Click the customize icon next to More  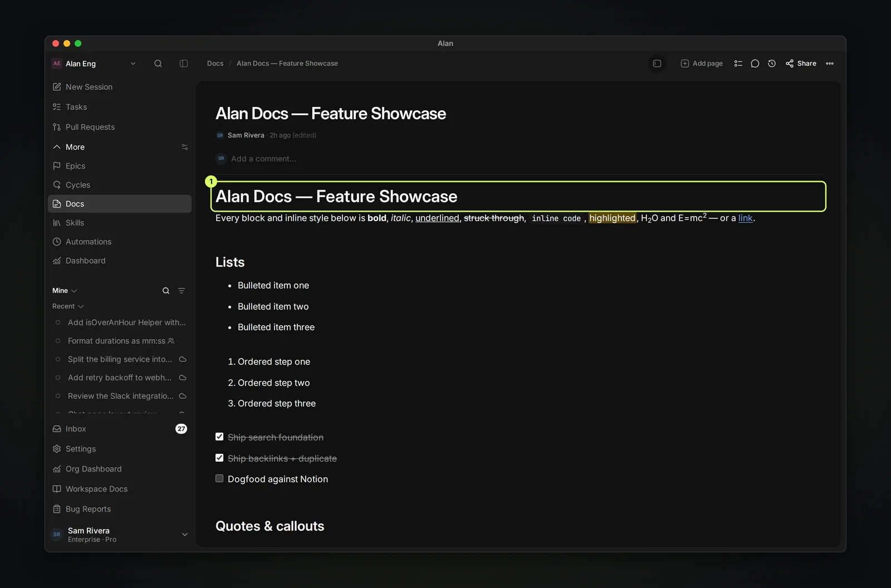click(x=185, y=147)
